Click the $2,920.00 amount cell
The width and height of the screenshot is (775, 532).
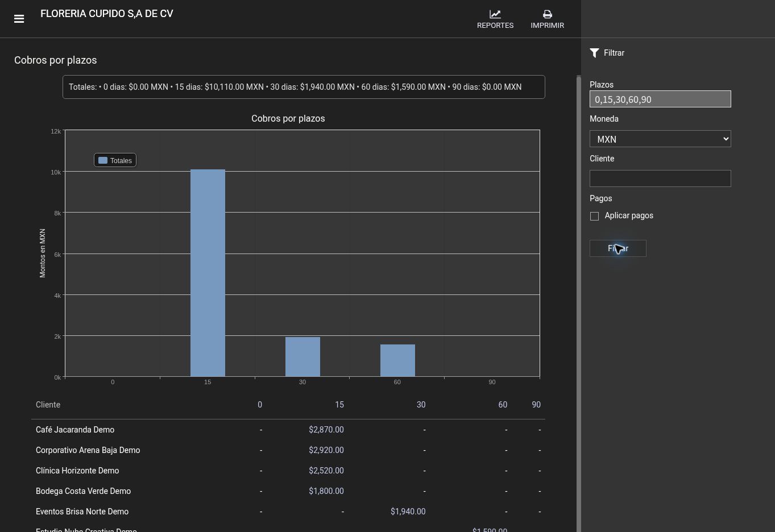(x=326, y=450)
